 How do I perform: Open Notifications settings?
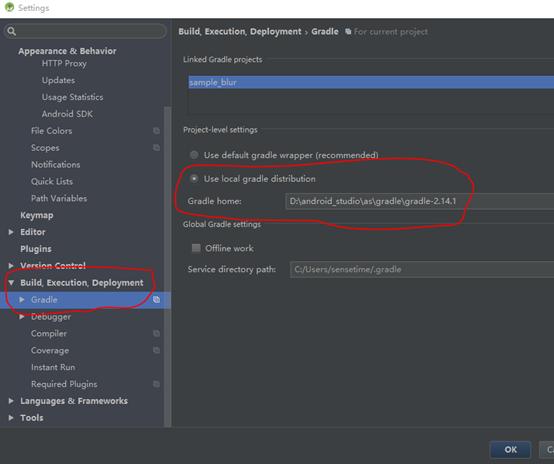click(55, 165)
